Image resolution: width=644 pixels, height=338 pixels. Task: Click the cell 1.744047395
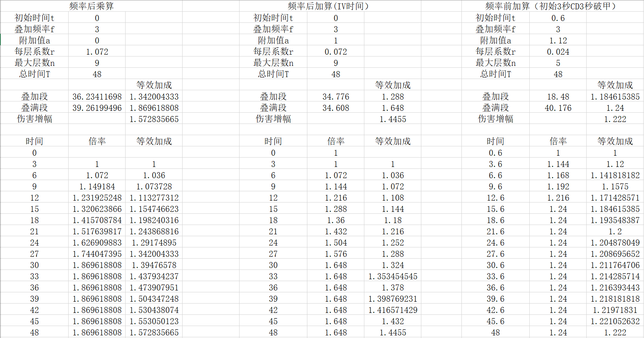[97, 254]
